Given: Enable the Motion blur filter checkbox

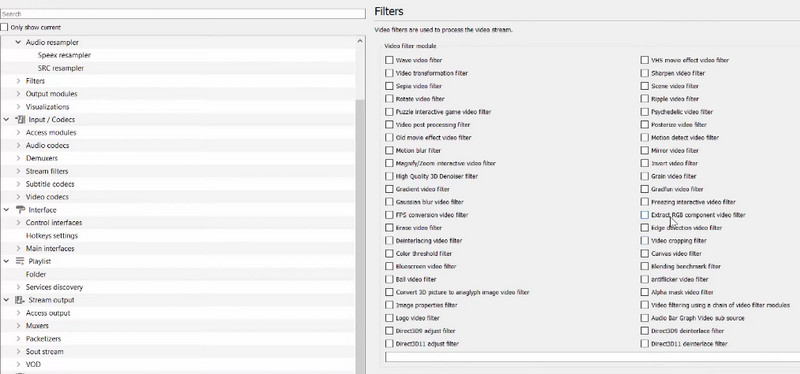Looking at the screenshot, I should coord(389,151).
